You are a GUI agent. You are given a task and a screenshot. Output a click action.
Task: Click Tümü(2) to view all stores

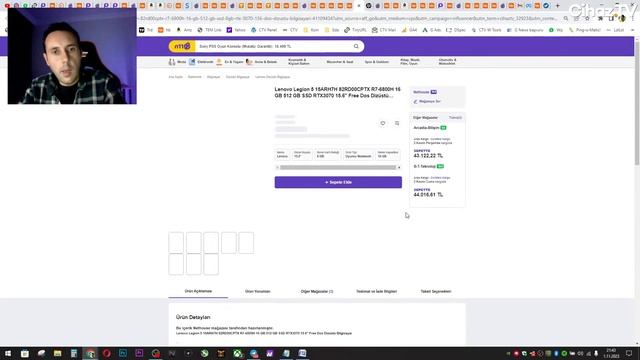tap(455, 118)
